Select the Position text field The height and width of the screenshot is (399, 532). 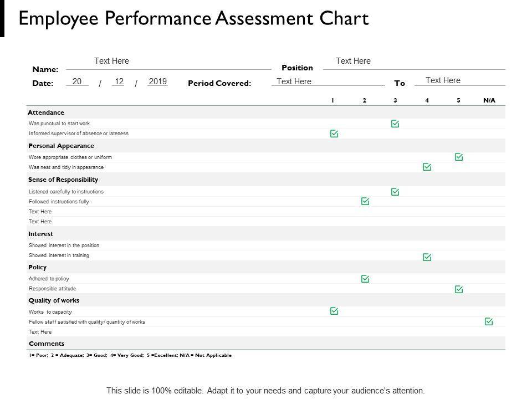[353, 62]
